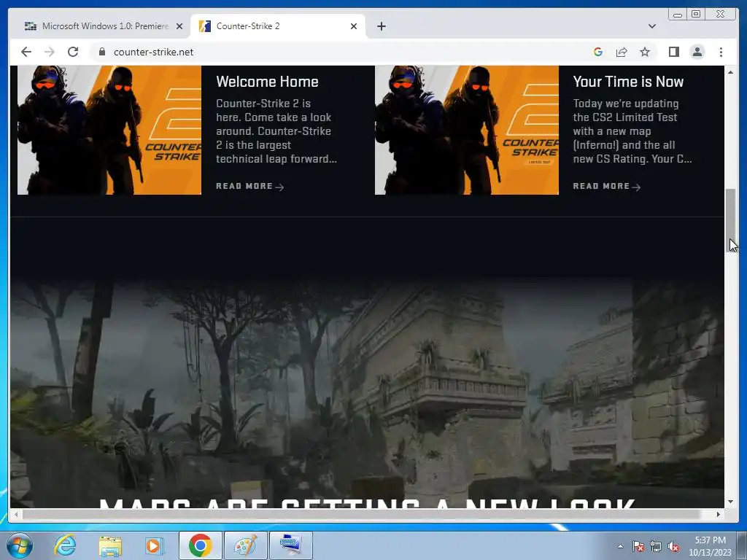Screen dimensions: 747x560
Task: Share this page via share icon
Action: tap(622, 52)
